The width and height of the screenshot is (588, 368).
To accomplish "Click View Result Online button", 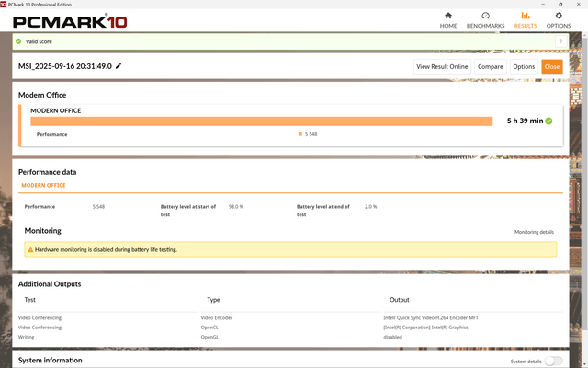I will [442, 67].
